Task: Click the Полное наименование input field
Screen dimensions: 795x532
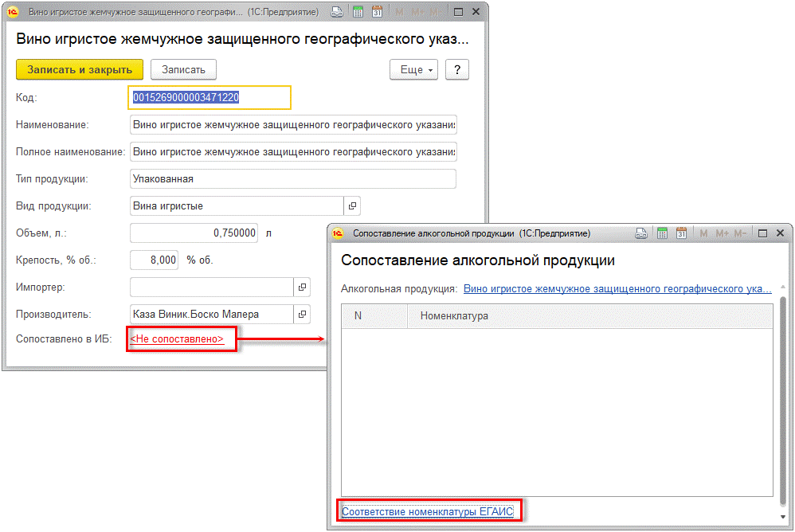Action: (x=293, y=152)
